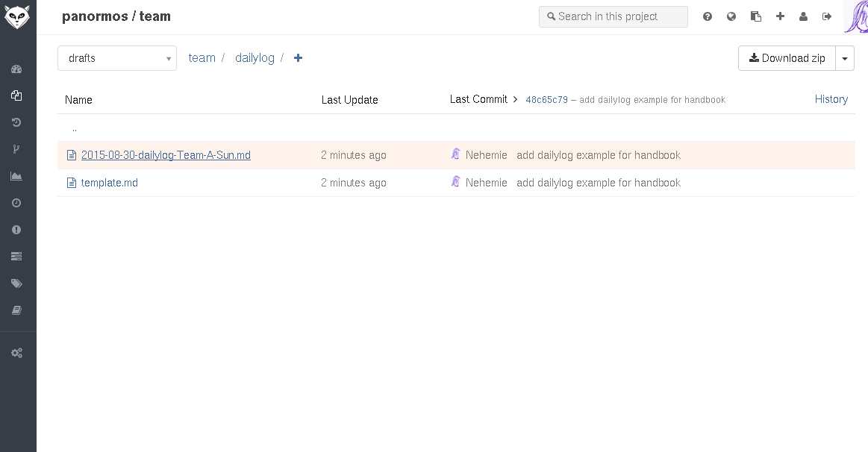This screenshot has width=868, height=452.
Task: Open the area chart icon in sidebar
Action: (x=16, y=176)
